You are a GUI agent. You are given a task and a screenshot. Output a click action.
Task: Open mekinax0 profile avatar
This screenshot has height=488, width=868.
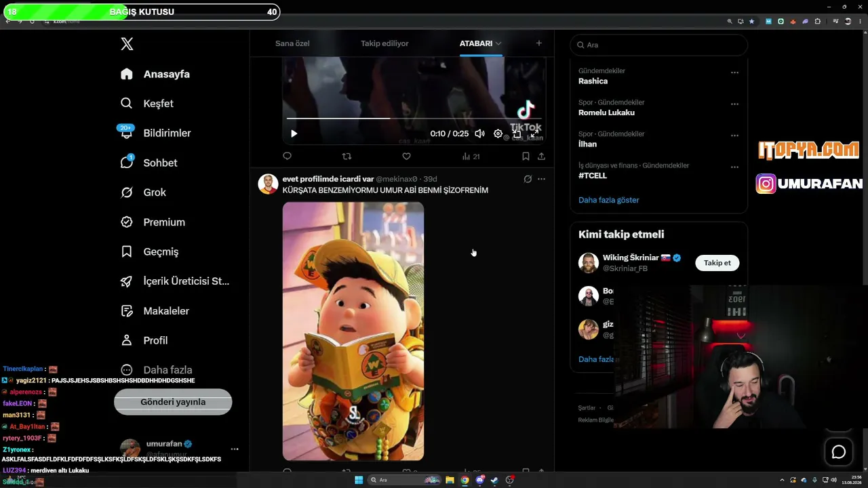pos(268,184)
